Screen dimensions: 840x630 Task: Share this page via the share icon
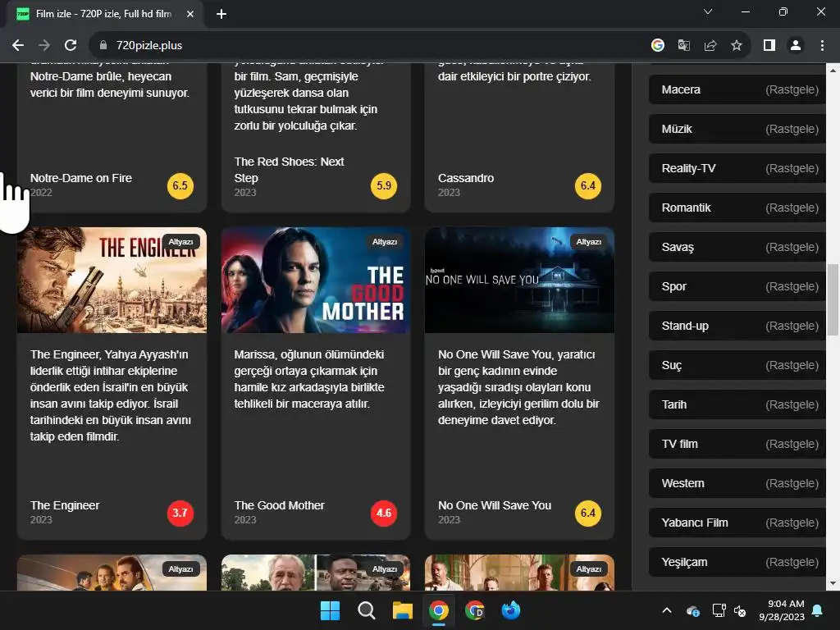[710, 46]
